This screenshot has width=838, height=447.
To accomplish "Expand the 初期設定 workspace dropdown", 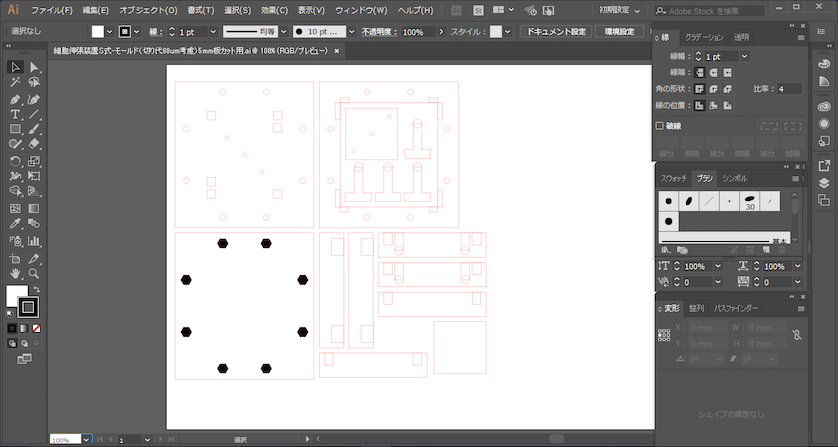I will [x=622, y=10].
